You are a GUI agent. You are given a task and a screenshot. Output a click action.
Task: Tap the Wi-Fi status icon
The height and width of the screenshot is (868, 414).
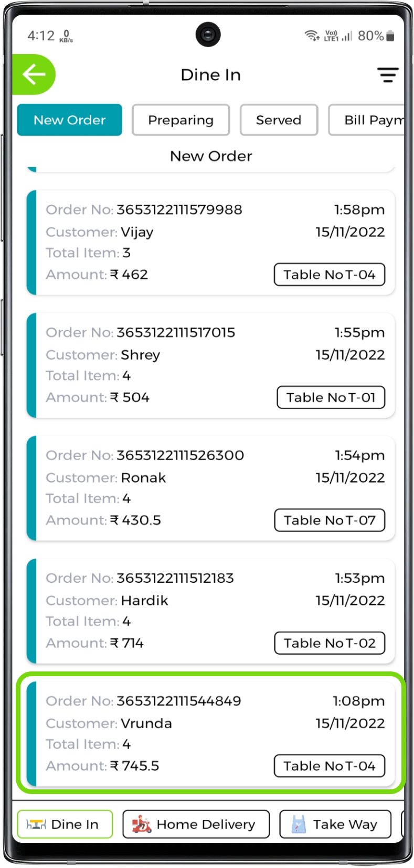(x=312, y=36)
